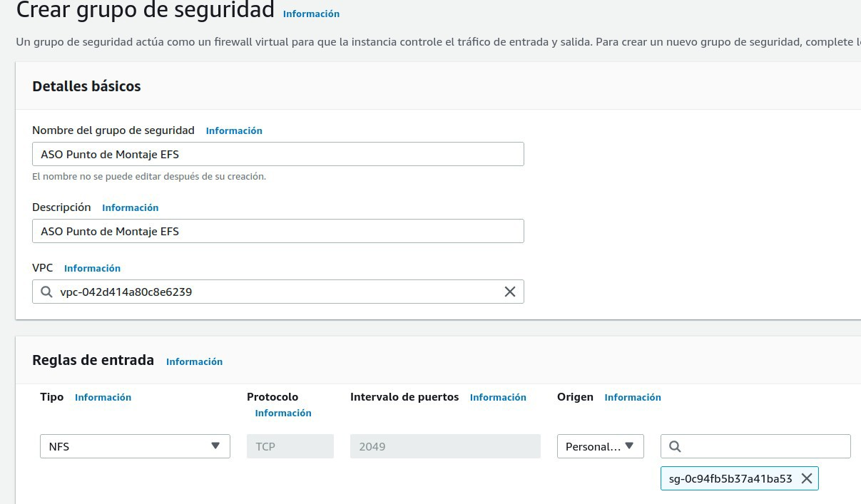The image size is (861, 504).
Task: Click Información beside Nombre del grupo de seguridad
Action: coord(234,130)
